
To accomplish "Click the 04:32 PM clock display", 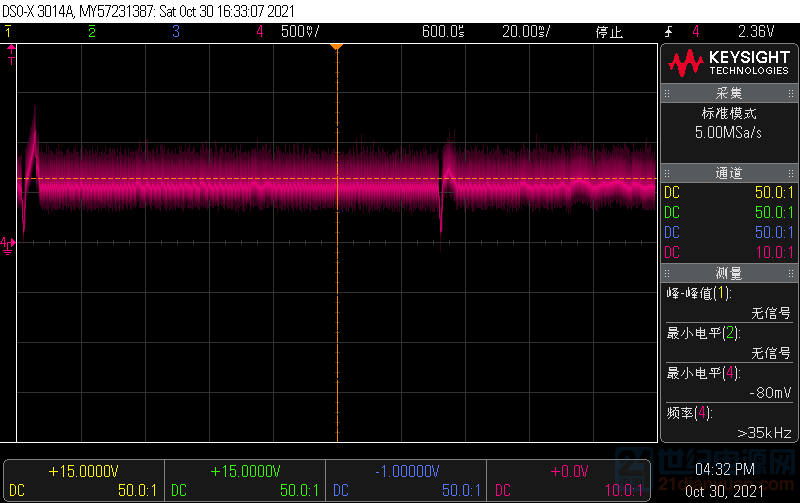I will 724,469.
